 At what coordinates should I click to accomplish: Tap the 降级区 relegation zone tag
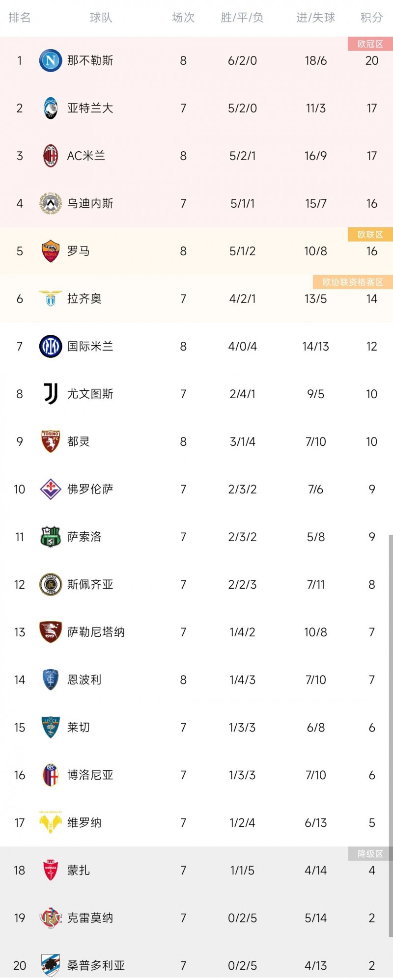(370, 854)
